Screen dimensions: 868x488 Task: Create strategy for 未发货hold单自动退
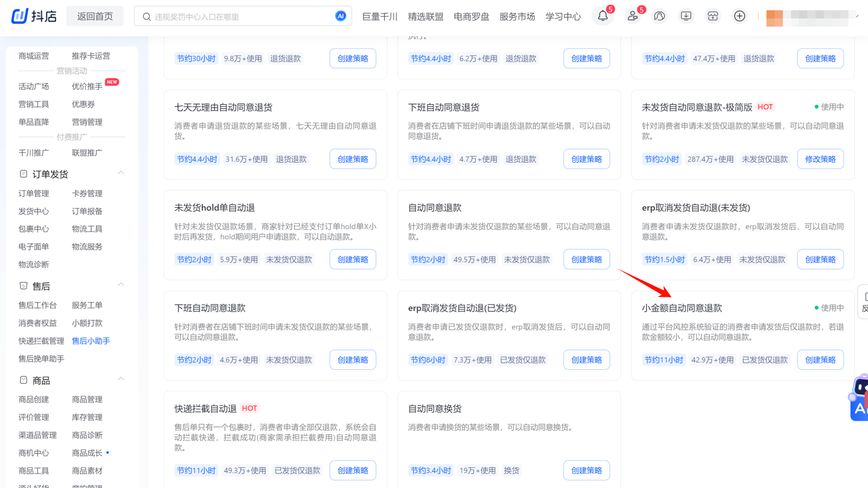coord(353,259)
